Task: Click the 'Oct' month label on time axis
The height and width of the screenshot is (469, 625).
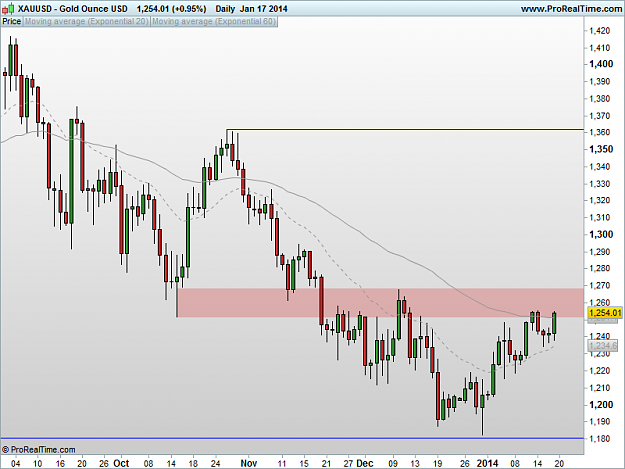Action: (x=121, y=463)
